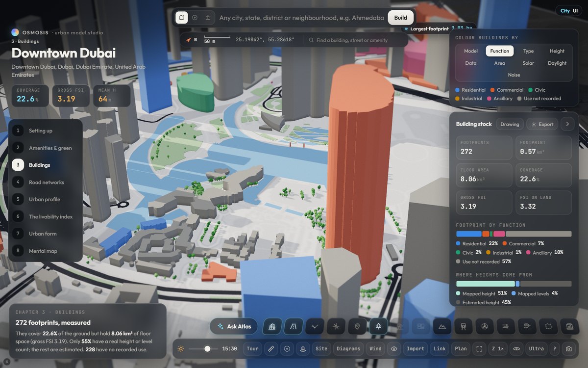
Task: Colour buildings by Function
Action: tap(499, 51)
